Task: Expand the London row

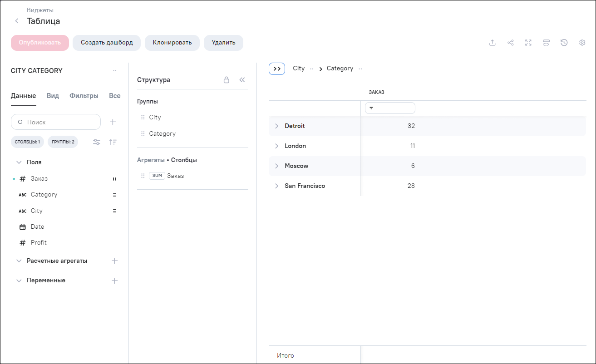Action: [276, 146]
